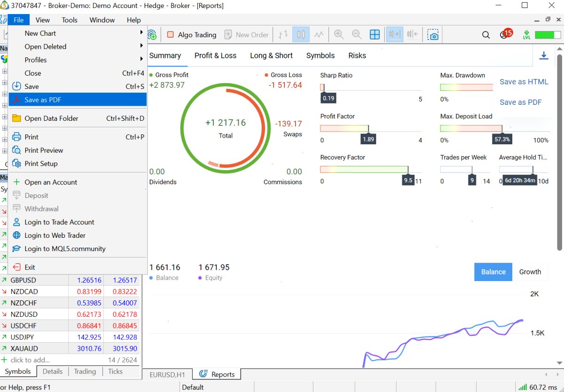Expand the New Chart submenu

(x=78, y=33)
